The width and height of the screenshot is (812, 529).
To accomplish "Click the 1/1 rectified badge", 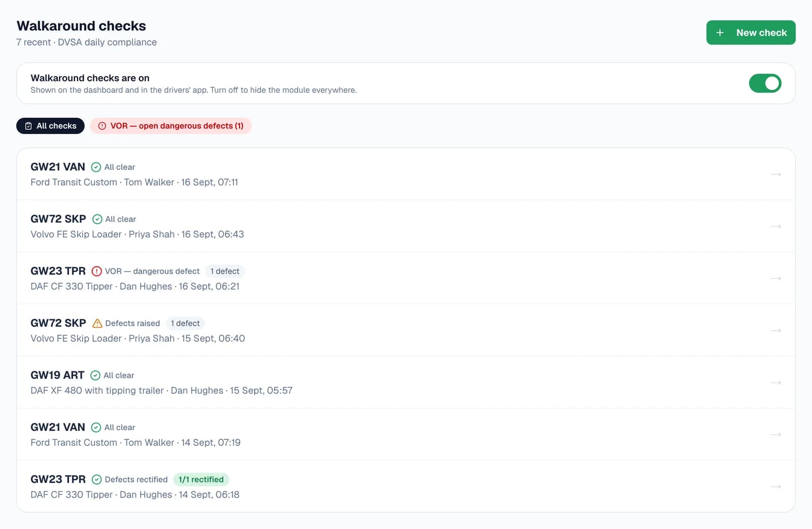I will tap(201, 479).
